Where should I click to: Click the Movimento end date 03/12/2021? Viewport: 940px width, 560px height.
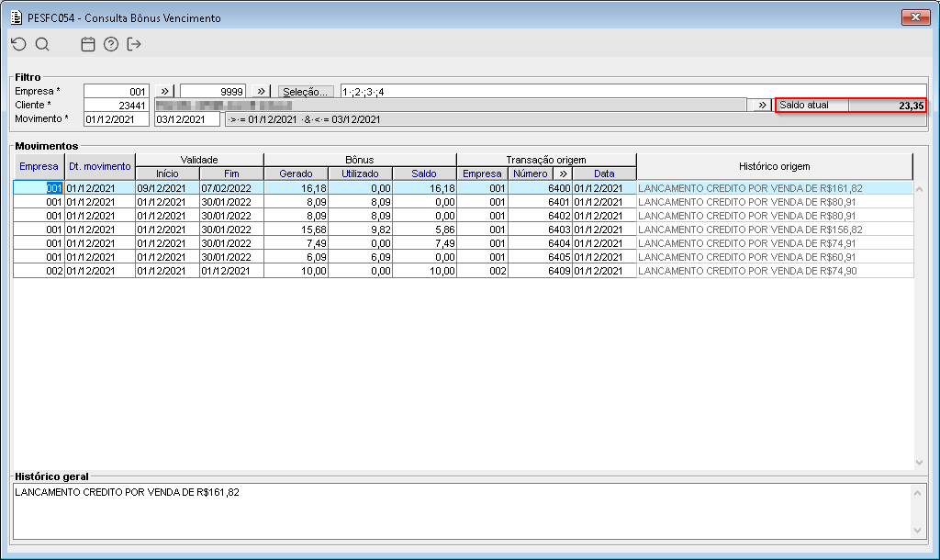click(187, 118)
